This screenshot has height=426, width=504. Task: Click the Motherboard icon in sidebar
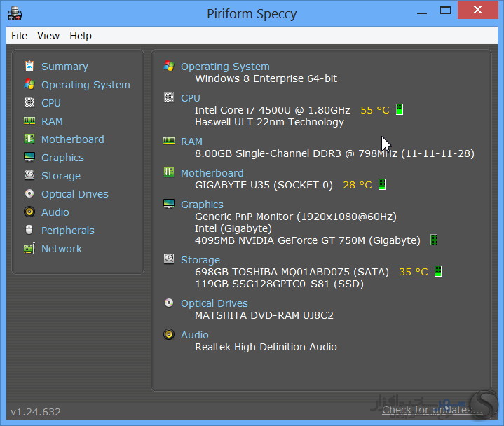click(29, 139)
